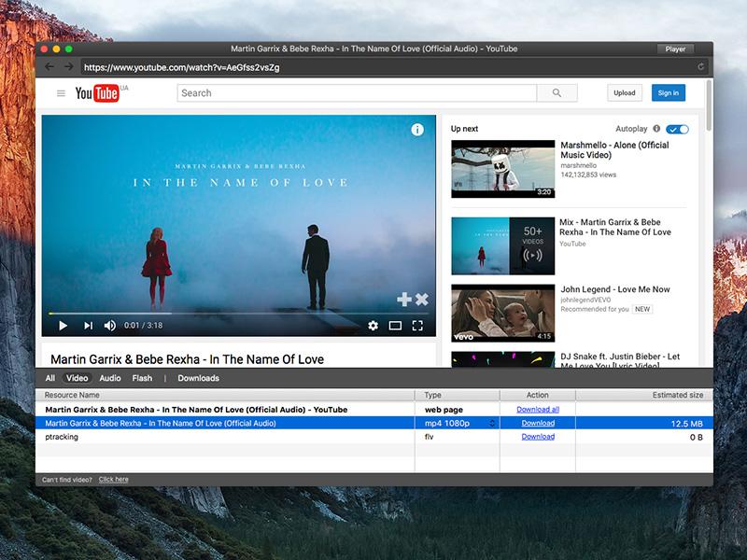Sort by Estimated size column header
This screenshot has height=560, width=747.
point(644,395)
